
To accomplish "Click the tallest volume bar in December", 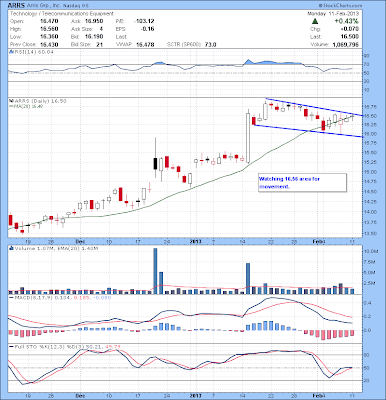I will [155, 271].
